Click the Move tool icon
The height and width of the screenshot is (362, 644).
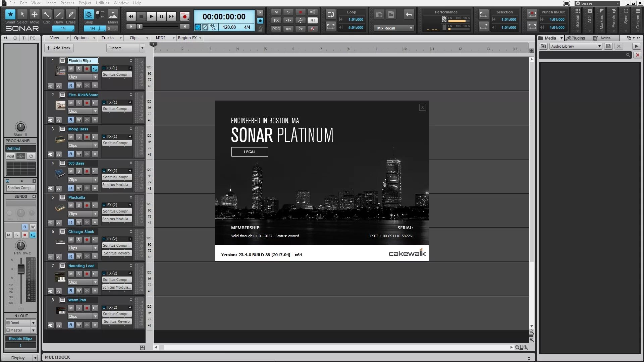pos(34,15)
